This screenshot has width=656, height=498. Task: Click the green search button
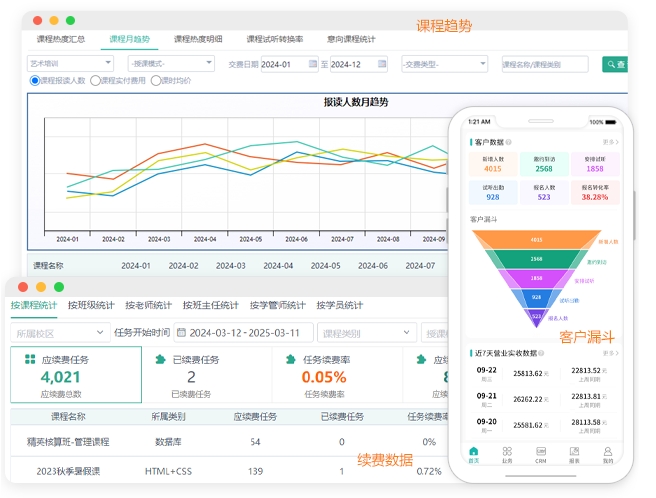pyautogui.click(x=614, y=64)
